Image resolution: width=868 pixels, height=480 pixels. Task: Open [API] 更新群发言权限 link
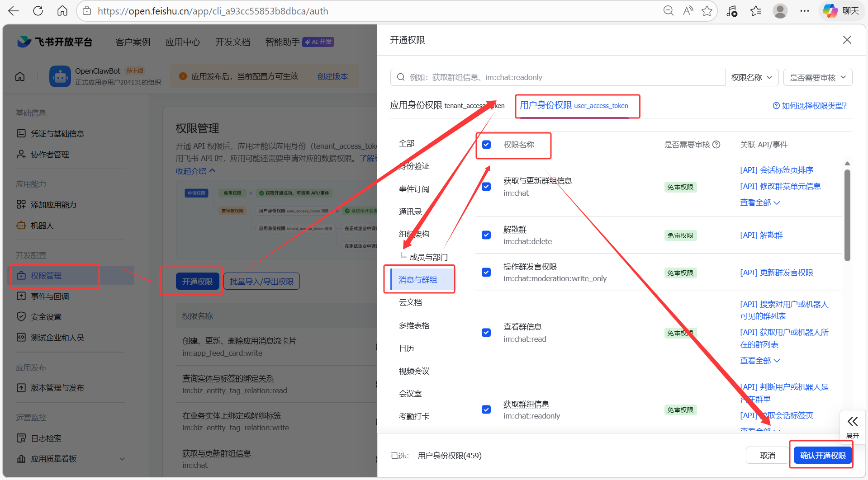pyautogui.click(x=777, y=273)
